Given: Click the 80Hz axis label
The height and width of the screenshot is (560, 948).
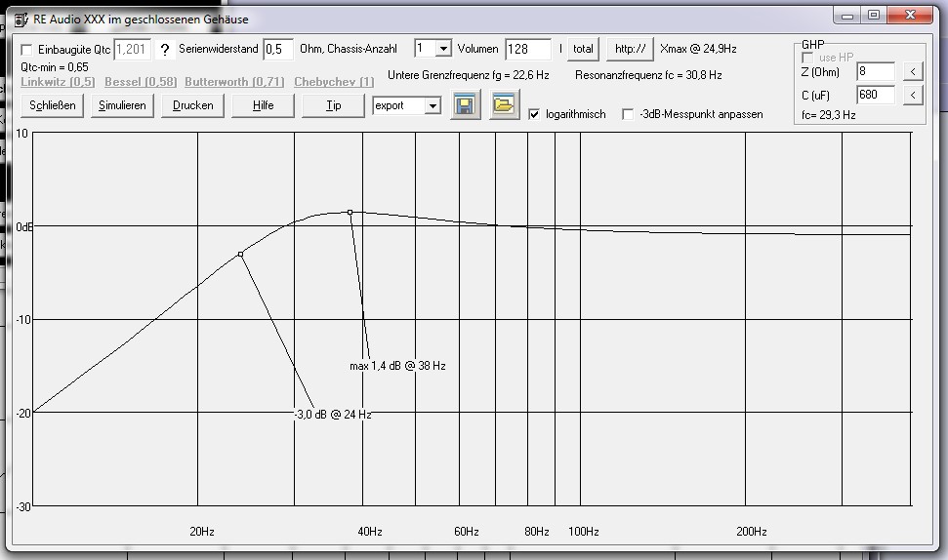Looking at the screenshot, I should 536,532.
